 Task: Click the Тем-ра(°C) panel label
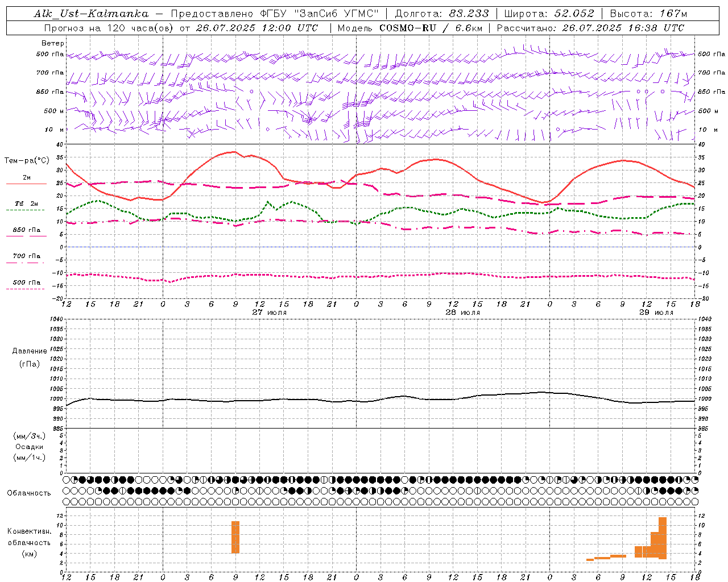pyautogui.click(x=26, y=161)
